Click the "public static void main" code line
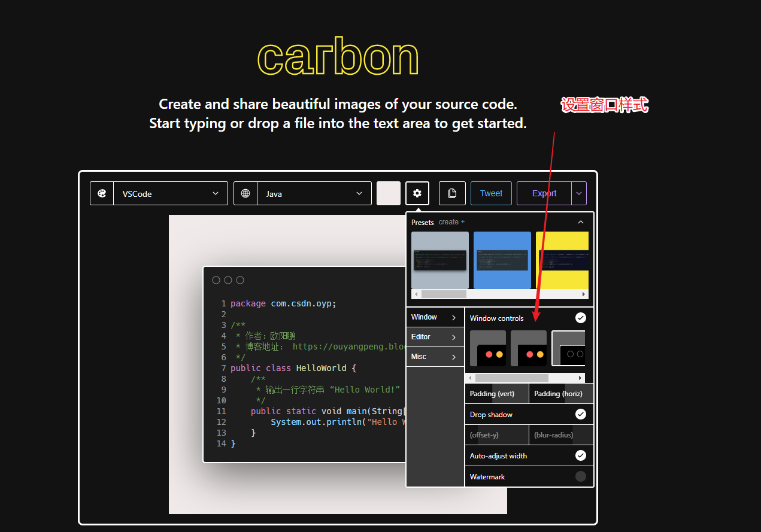The width and height of the screenshot is (761, 532). 328,411
